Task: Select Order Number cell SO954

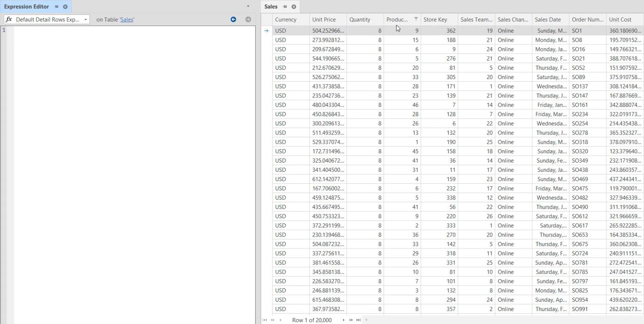Action: tap(588, 300)
